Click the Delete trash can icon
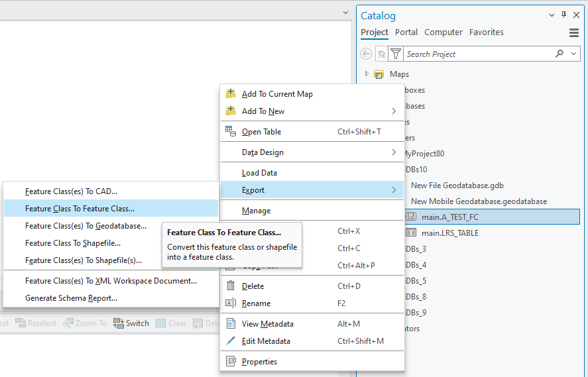This screenshot has height=377, width=588. pos(231,286)
